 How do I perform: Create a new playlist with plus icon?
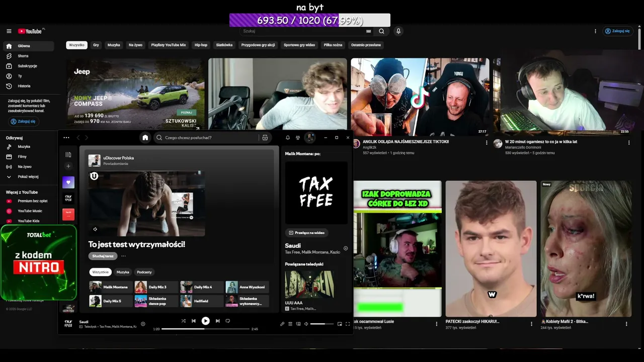tap(68, 166)
